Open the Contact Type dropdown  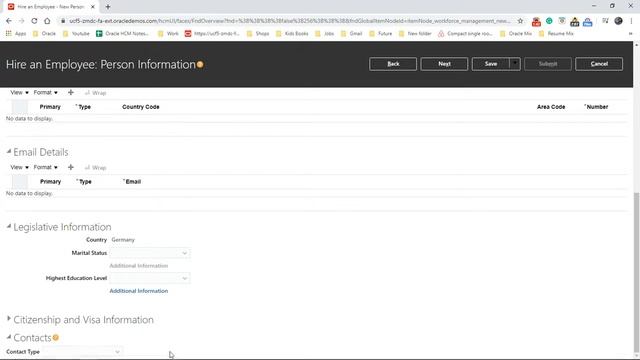[x=82, y=352]
